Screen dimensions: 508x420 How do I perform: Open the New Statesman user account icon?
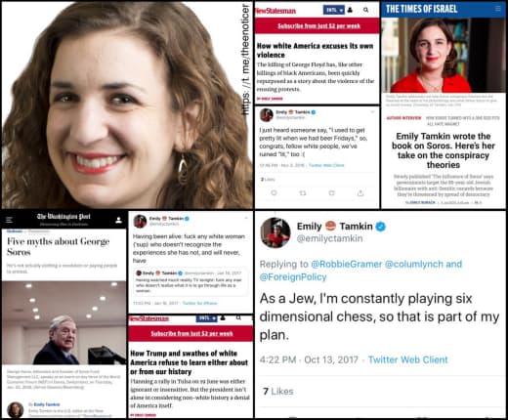pos(350,10)
